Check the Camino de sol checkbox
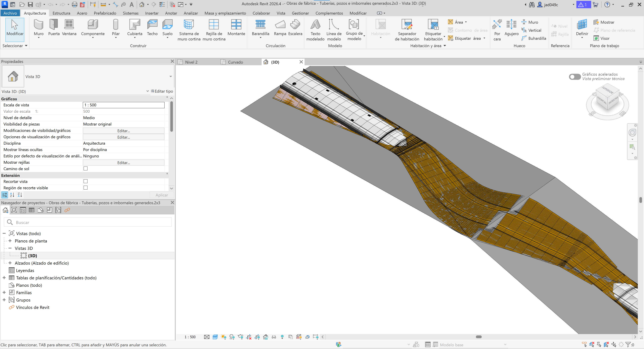Image resolution: width=644 pixels, height=349 pixels. [x=86, y=169]
